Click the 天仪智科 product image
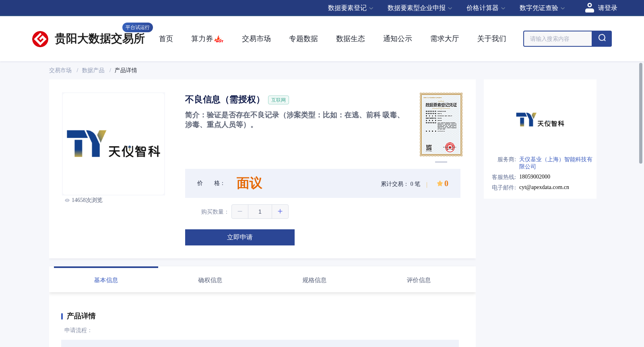Screen dimensions: 644x347 pos(114,144)
